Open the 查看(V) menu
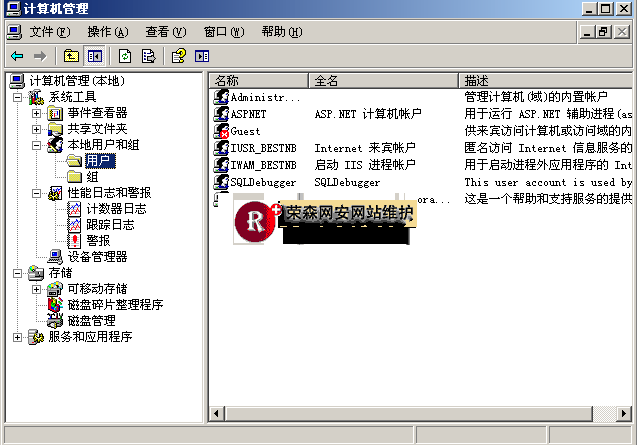The image size is (637, 445). tap(165, 32)
